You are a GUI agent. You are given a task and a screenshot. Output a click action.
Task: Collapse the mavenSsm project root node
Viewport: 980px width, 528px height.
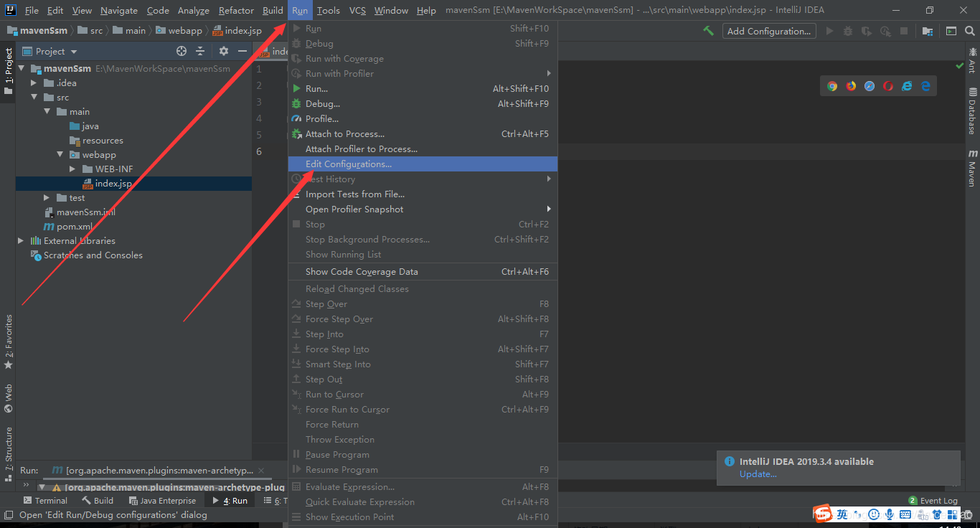click(22, 69)
